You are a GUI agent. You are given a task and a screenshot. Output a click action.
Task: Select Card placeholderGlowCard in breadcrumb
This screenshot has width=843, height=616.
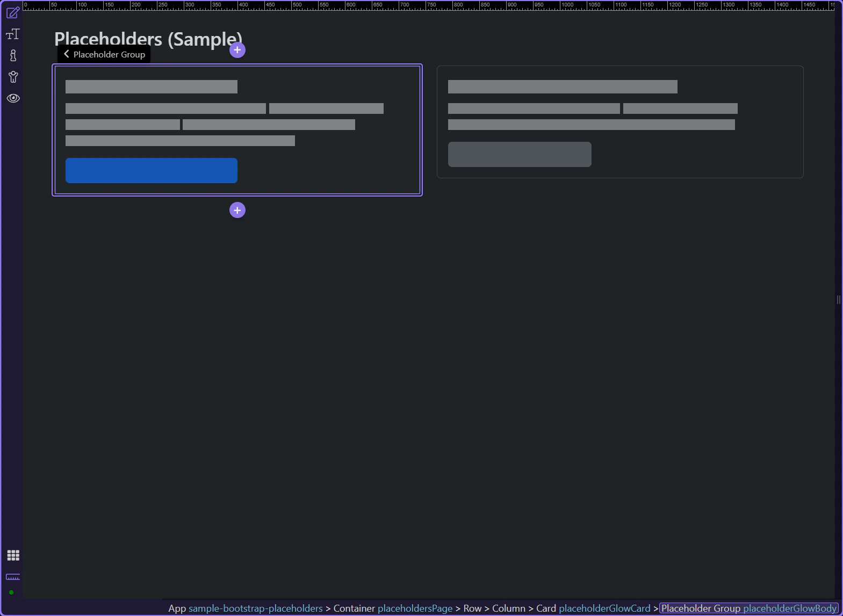[593, 608]
